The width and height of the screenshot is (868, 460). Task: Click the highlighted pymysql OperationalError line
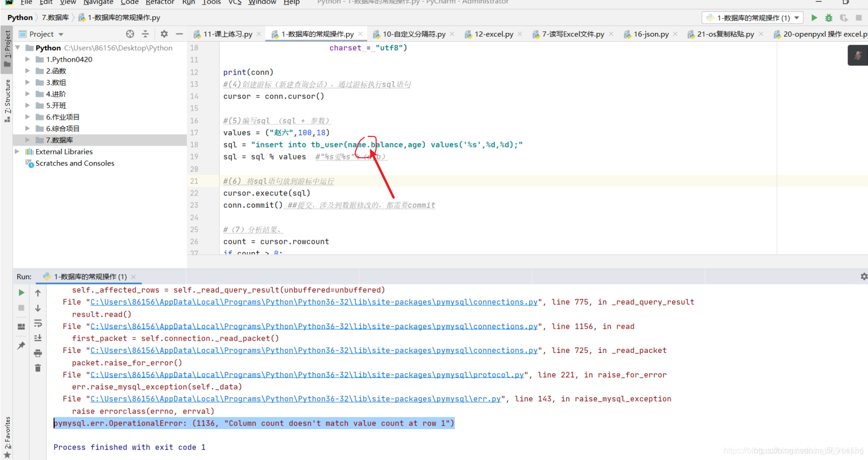(254, 423)
